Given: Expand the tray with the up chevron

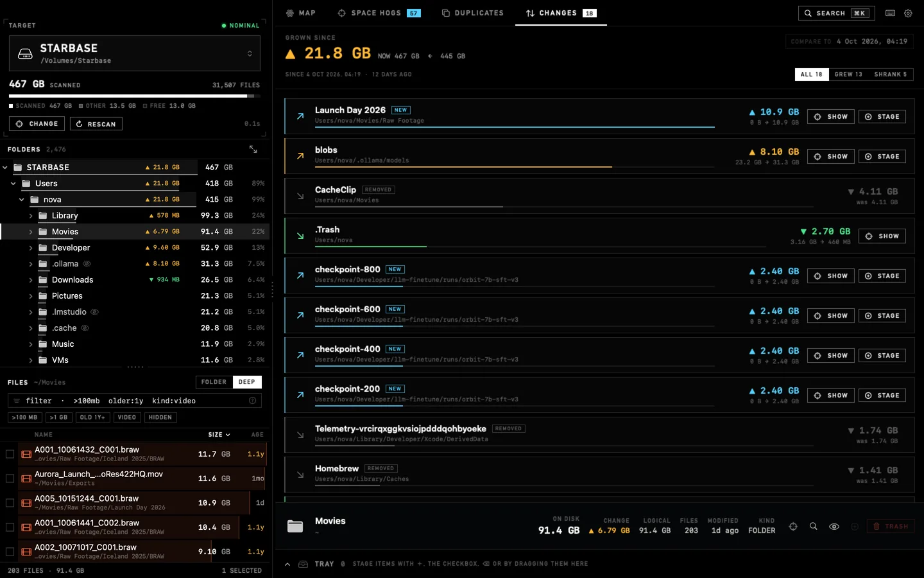Looking at the screenshot, I should click(x=287, y=564).
